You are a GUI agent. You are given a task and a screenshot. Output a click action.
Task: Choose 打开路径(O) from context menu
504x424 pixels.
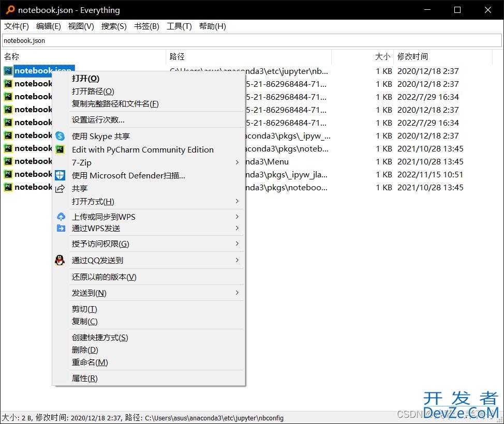(93, 92)
